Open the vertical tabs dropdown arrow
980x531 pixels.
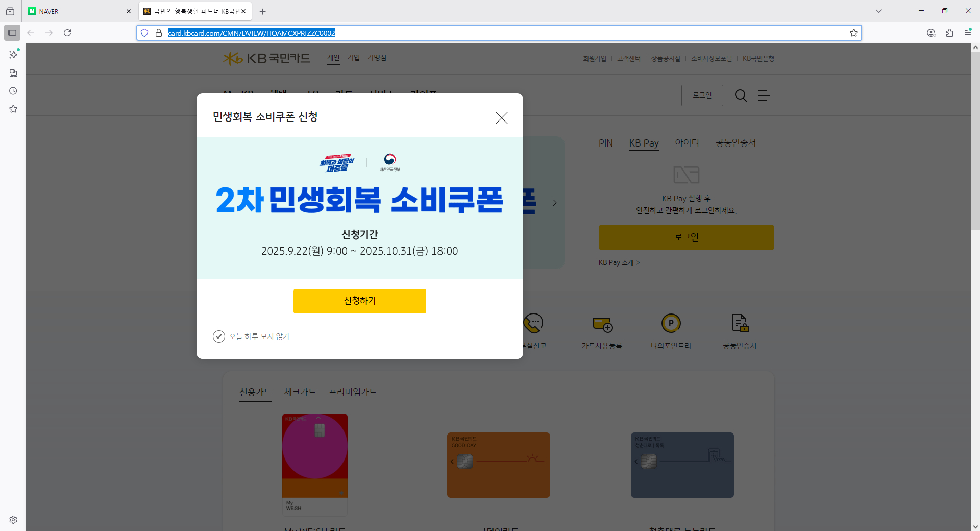pos(878,11)
